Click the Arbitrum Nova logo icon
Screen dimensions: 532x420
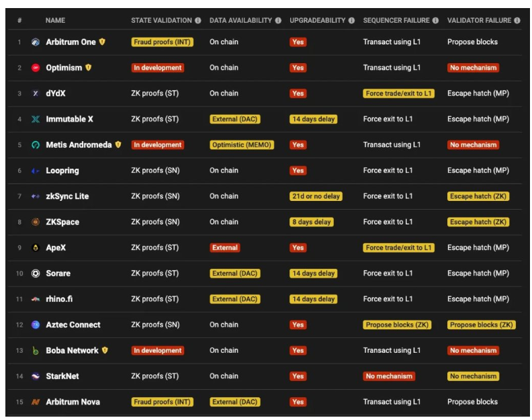(x=36, y=402)
